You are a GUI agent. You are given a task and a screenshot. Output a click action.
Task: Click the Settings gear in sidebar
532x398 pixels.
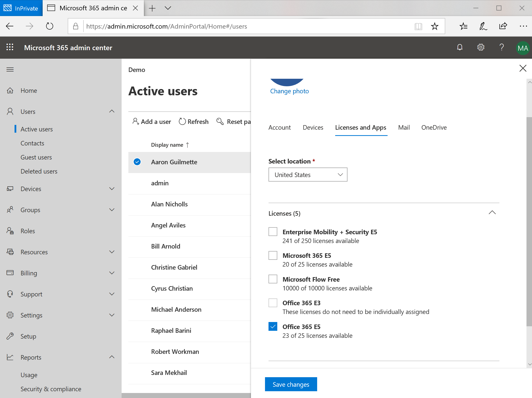(10, 315)
